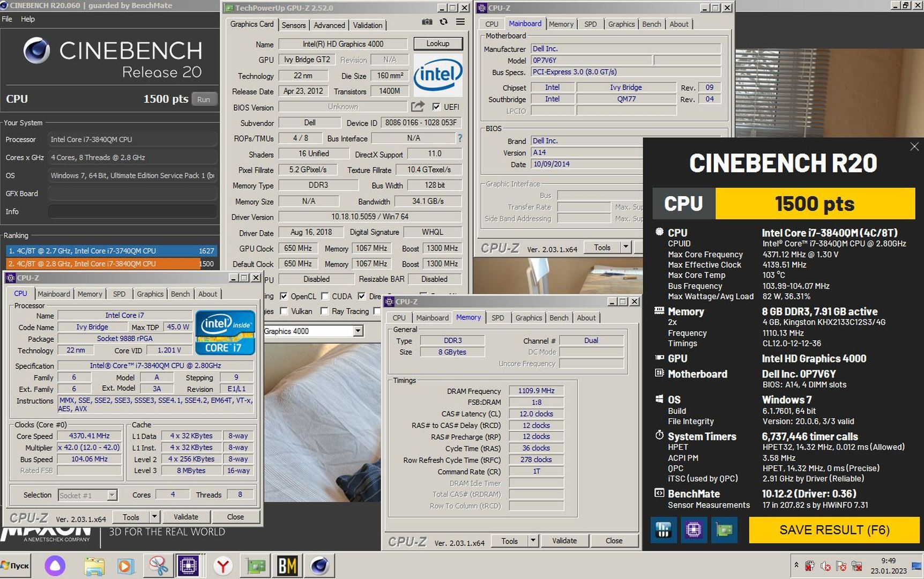924x579 pixels.
Task: Switch to the GPU-Z Sensors tab
Action: click(294, 25)
